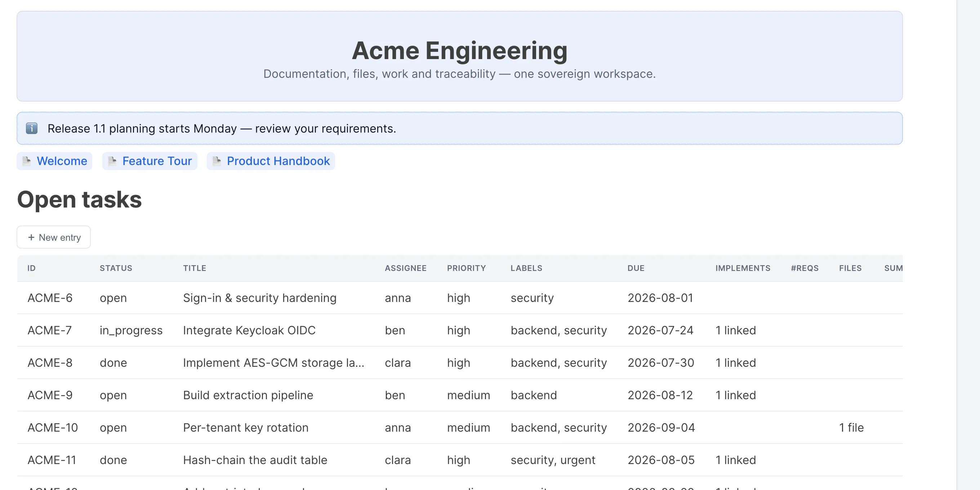The height and width of the screenshot is (490, 980).
Task: Click the page icon beside Product Handbook
Action: pos(217,161)
